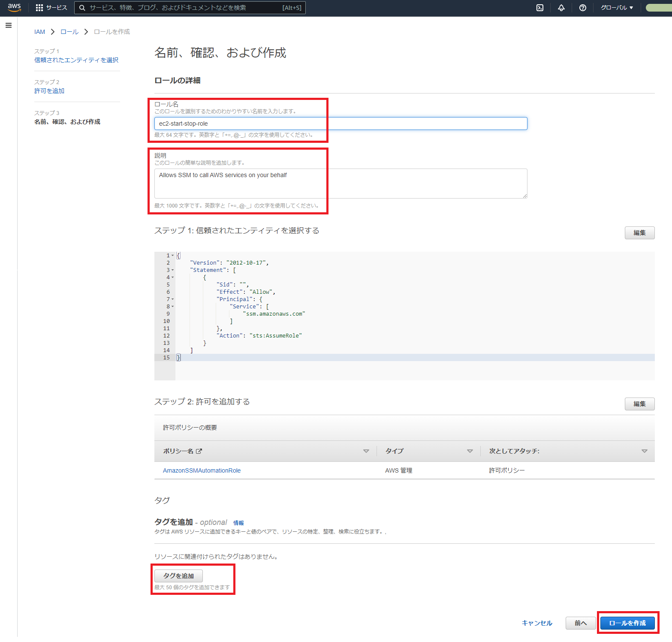Open step 1 信頼されたエンティティを選択 link
672x642 pixels.
coord(76,60)
